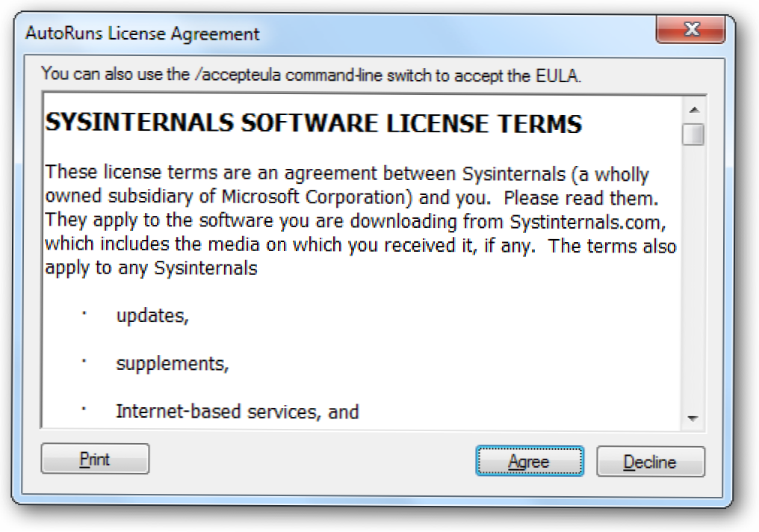759x532 pixels.
Task: Click the 'apply to any Sysinternals' line
Action: point(151,269)
